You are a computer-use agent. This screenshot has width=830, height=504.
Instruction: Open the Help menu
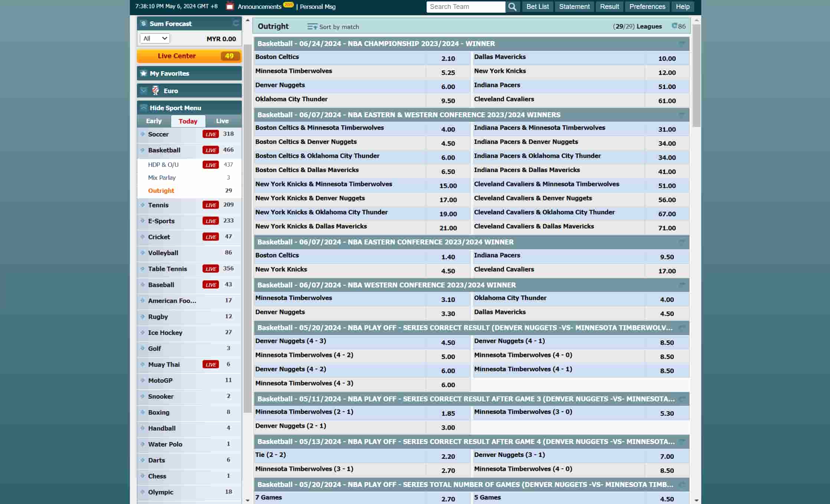point(682,7)
